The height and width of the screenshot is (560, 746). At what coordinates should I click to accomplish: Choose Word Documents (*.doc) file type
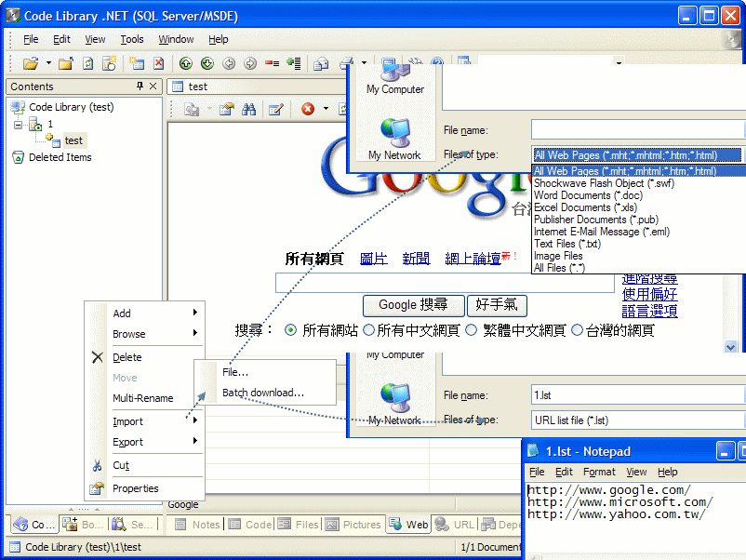pos(588,195)
